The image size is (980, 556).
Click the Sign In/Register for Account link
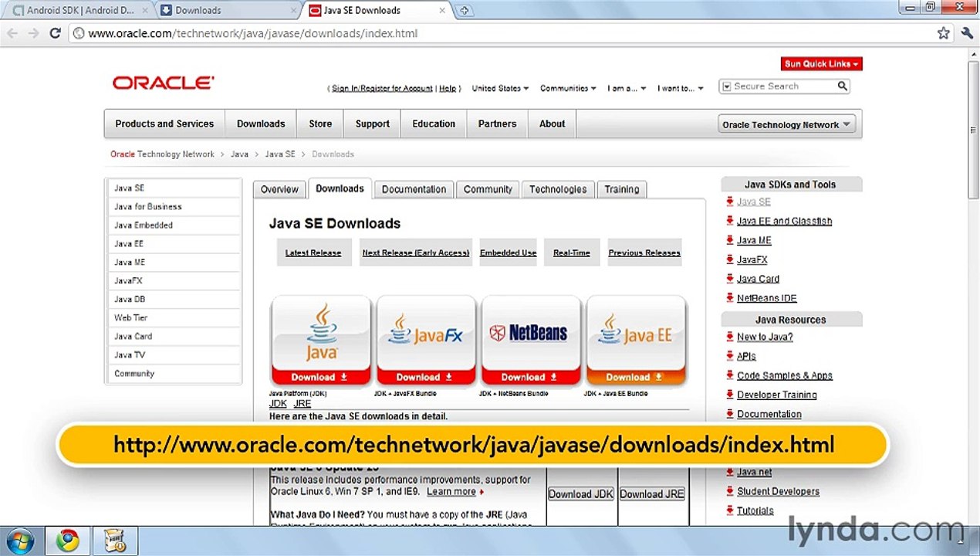pos(382,88)
